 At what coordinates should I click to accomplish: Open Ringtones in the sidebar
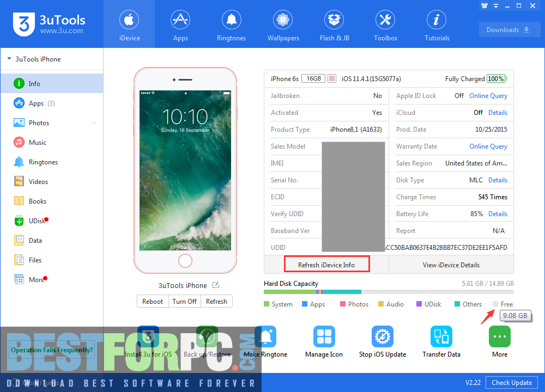(52, 162)
